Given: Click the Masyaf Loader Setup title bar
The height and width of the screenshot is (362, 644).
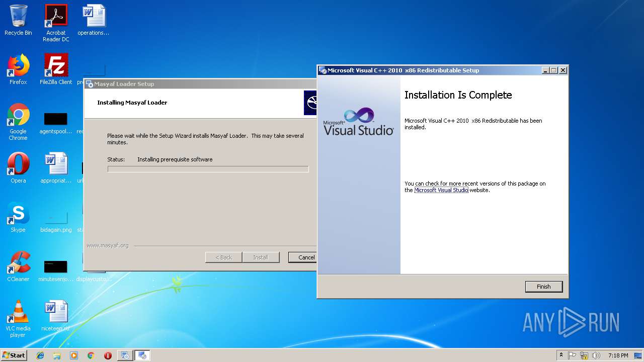Looking at the screenshot, I should [201, 84].
